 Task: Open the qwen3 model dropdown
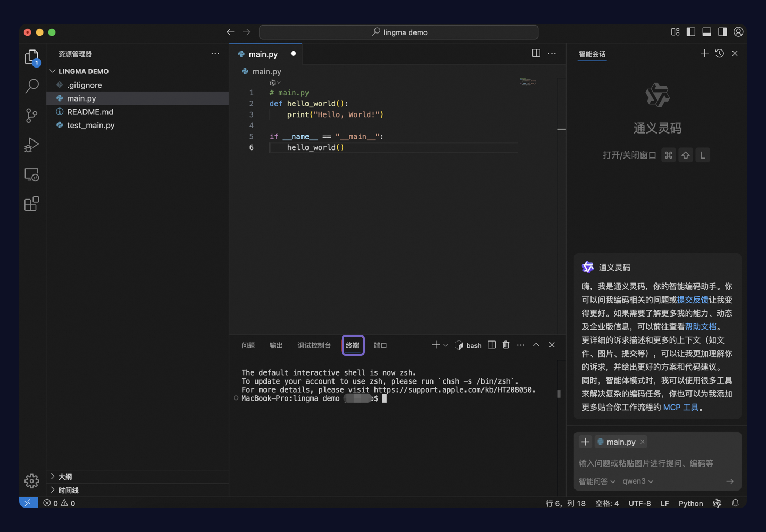[x=638, y=481]
